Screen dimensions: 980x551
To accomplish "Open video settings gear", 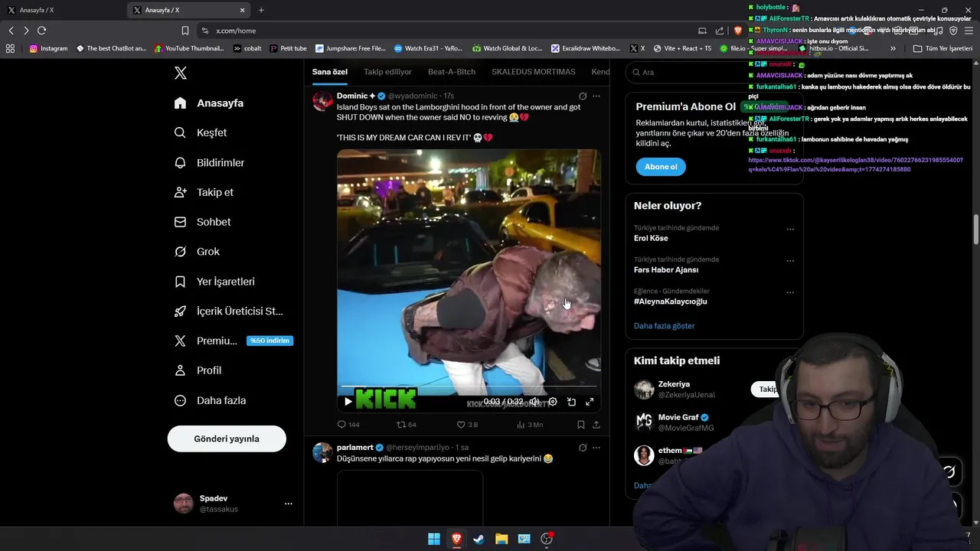I will pos(553,402).
